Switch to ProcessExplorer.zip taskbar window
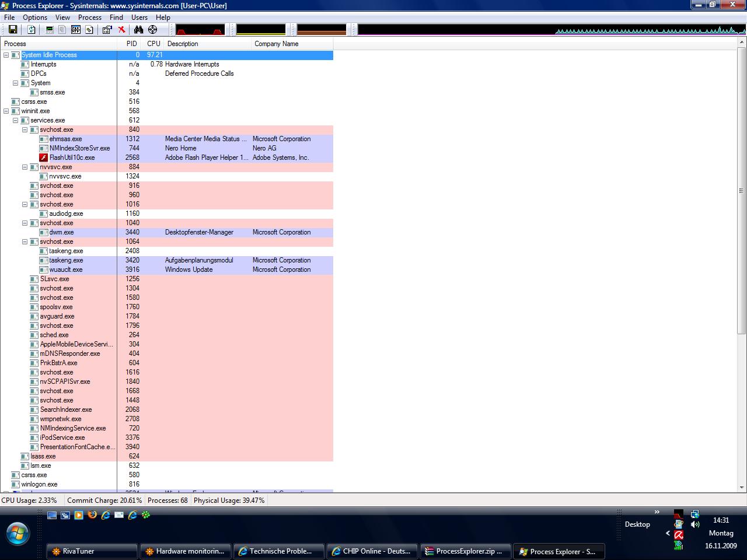The width and height of the screenshot is (747, 560). [x=466, y=551]
